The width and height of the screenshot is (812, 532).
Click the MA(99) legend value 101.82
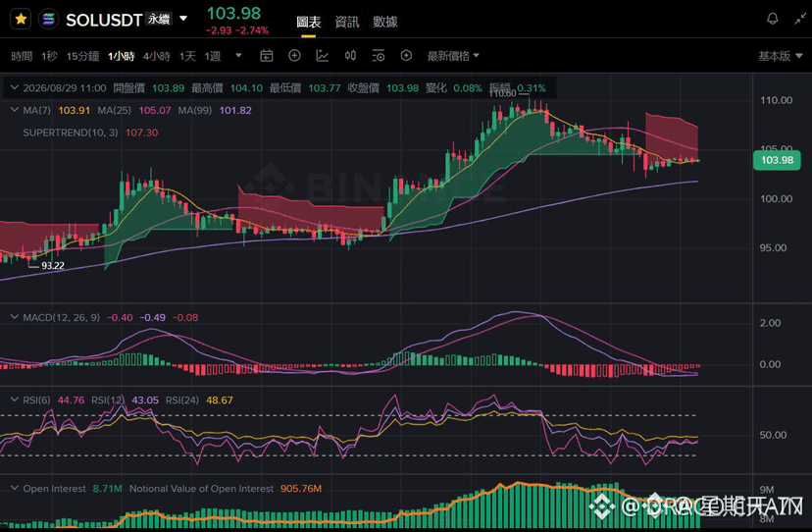click(x=235, y=111)
